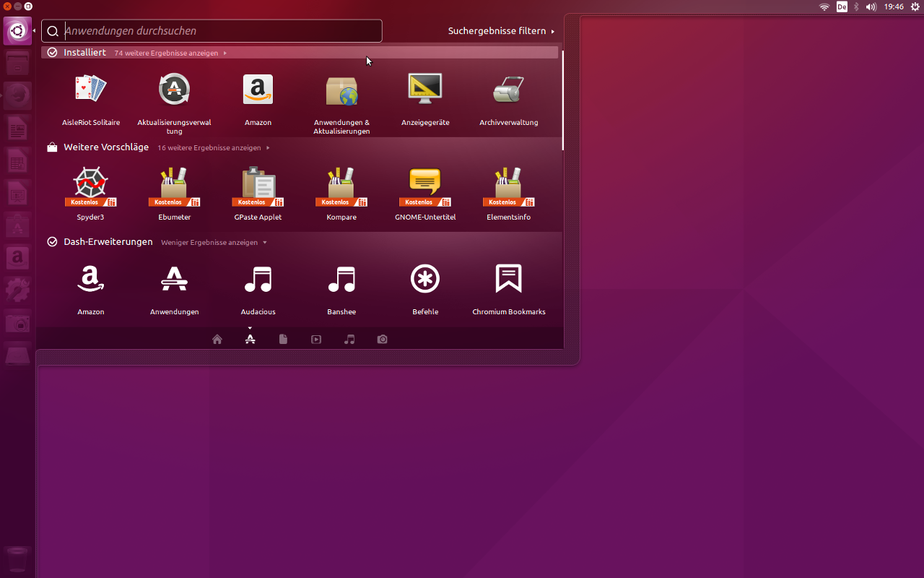Open GPaste Applet suggestion
Screen dimensions: 924x578
(258, 194)
